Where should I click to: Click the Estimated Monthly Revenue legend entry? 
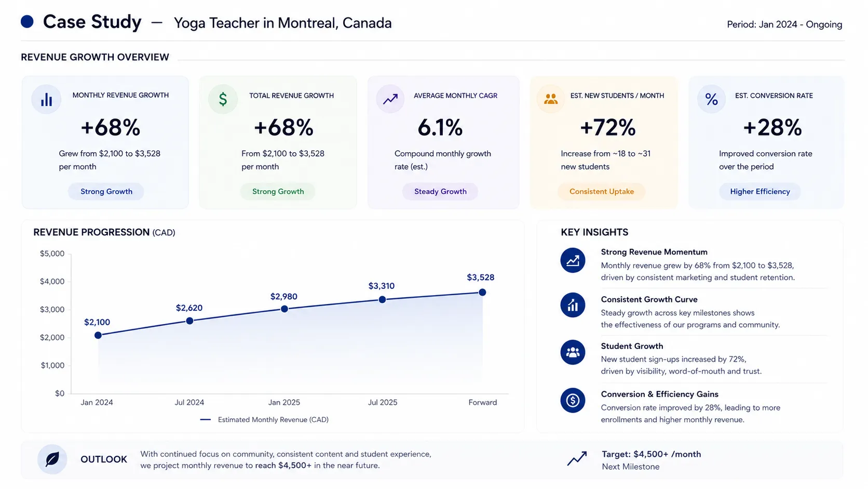tap(264, 419)
